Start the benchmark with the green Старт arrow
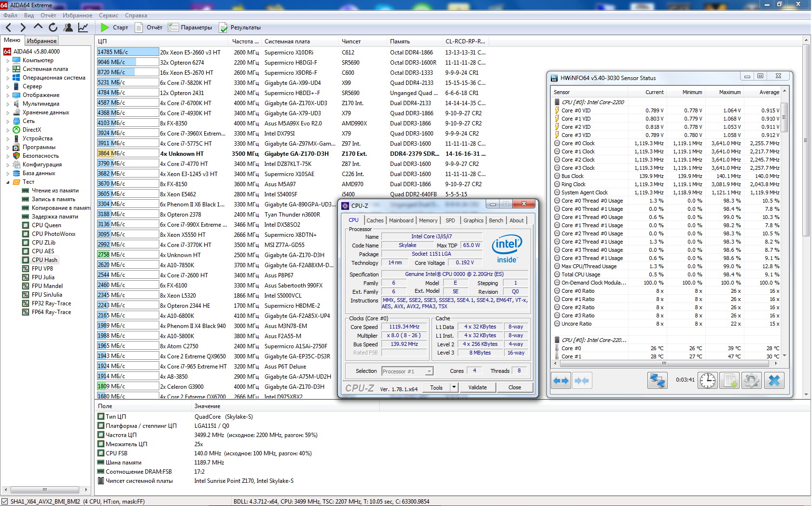 (x=114, y=27)
